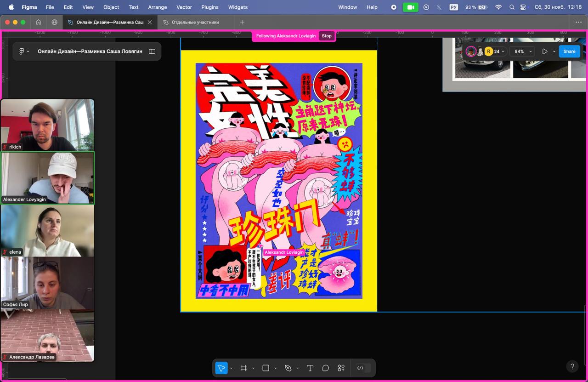Screen dimensions: 588x382
Task: Open the globe community icon
Action: point(54,22)
